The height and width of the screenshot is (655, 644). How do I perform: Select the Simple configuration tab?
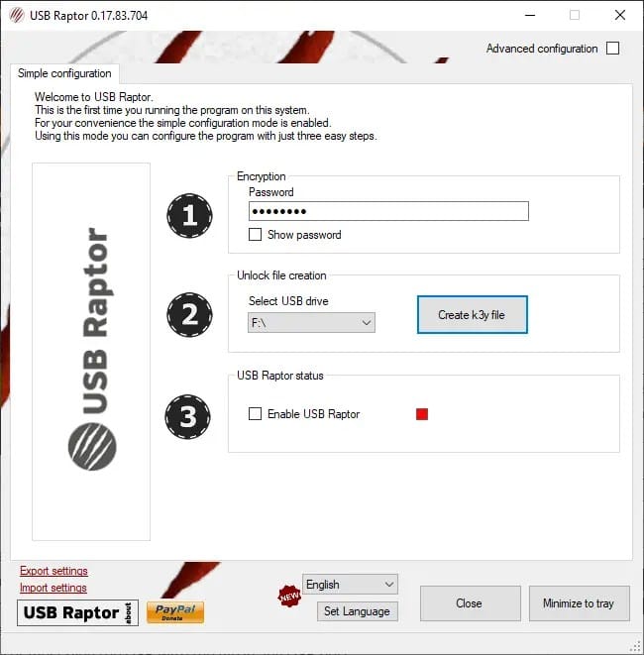[64, 73]
